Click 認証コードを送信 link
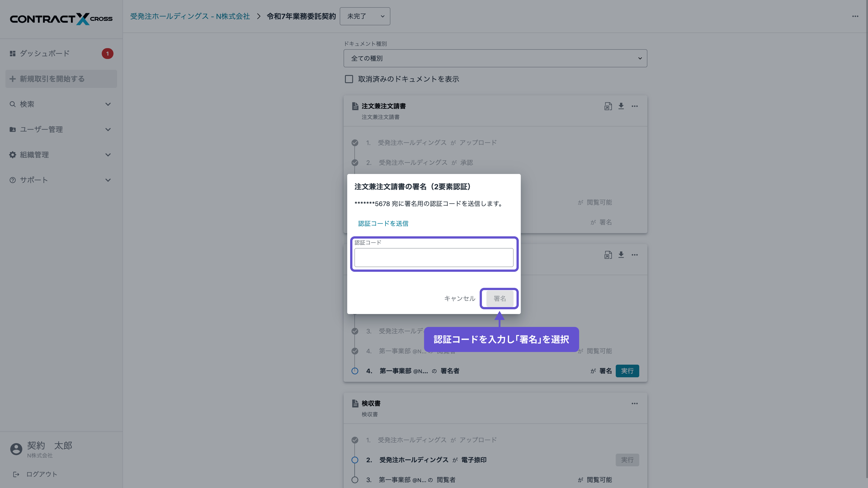 383,223
